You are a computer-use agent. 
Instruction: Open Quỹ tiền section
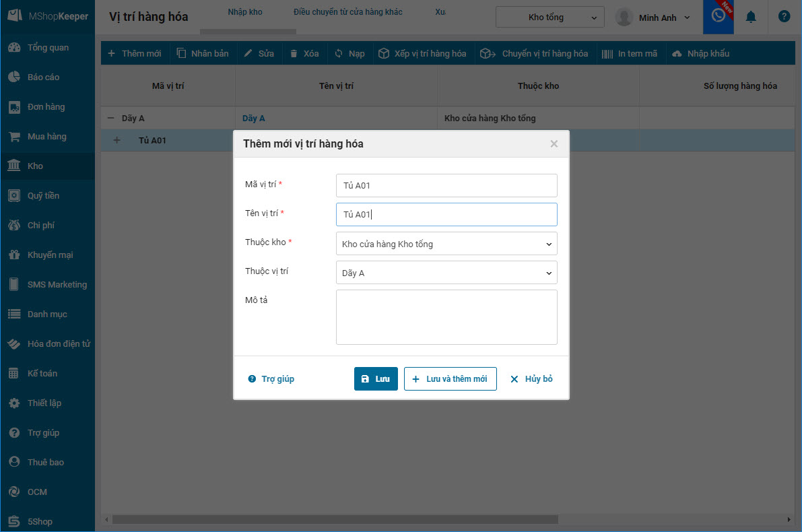point(47,196)
